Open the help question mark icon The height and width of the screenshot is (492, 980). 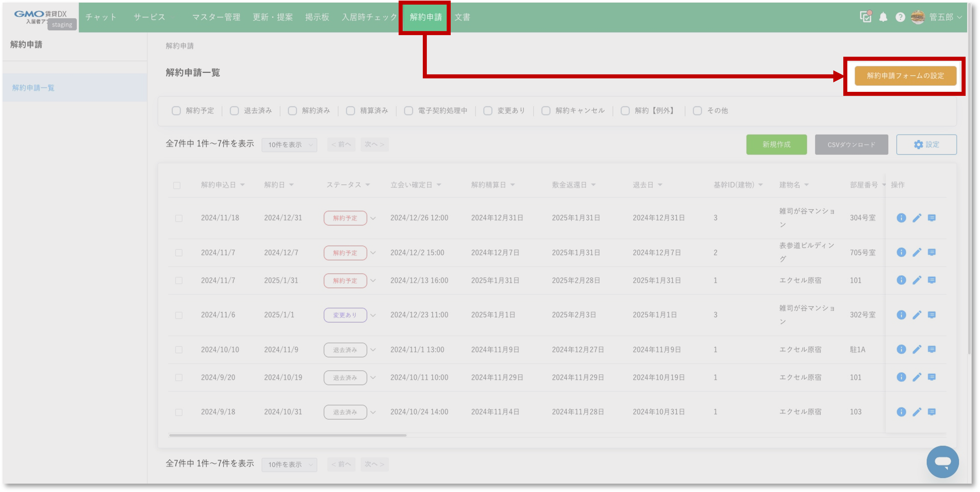(x=900, y=17)
